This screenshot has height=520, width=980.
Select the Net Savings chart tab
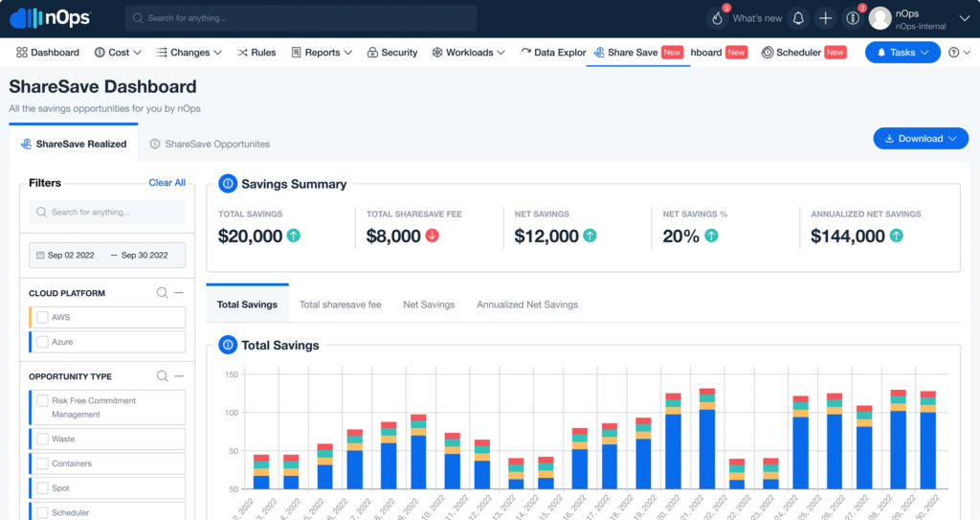click(x=429, y=305)
